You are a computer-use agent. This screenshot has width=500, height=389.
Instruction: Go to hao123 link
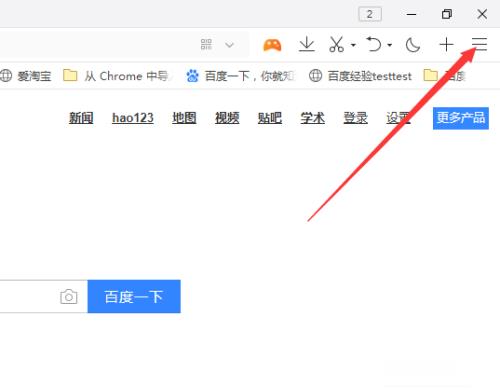(133, 118)
